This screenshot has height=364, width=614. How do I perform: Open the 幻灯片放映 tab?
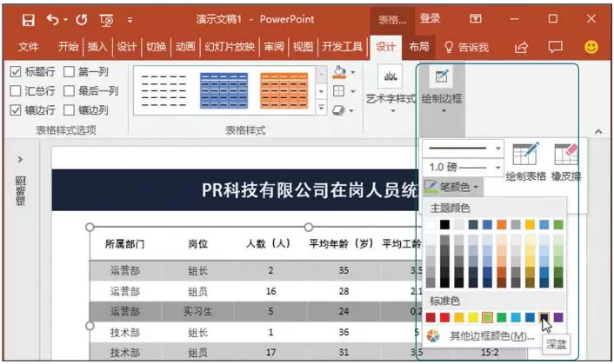230,47
